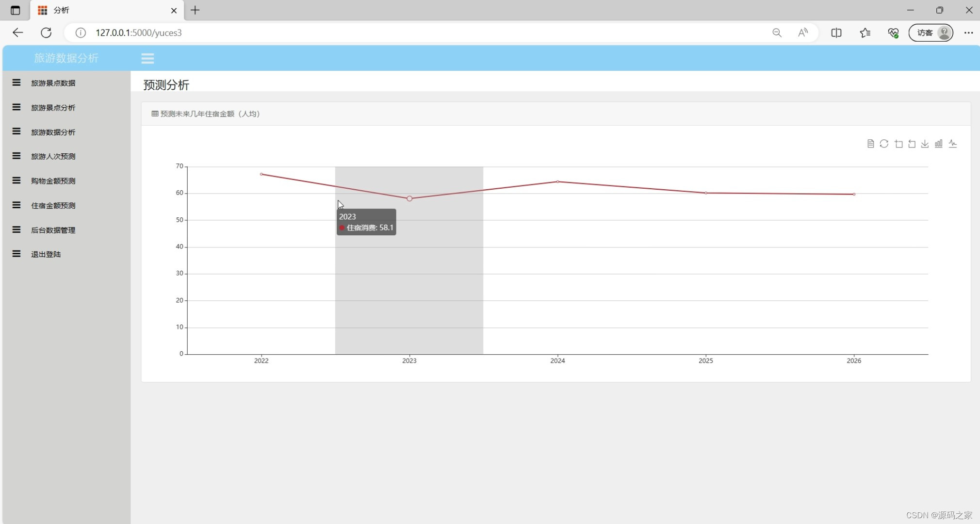Click the browser refresh button
This screenshot has height=524, width=980.
(x=46, y=33)
